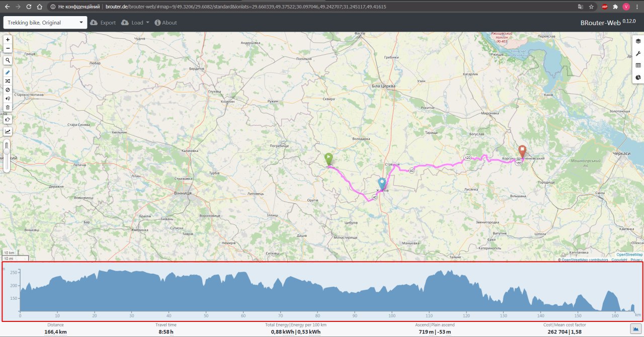Viewport: 644px width, 337px height.
Task: Click the blue via-point marker near Жашків
Action: click(382, 184)
